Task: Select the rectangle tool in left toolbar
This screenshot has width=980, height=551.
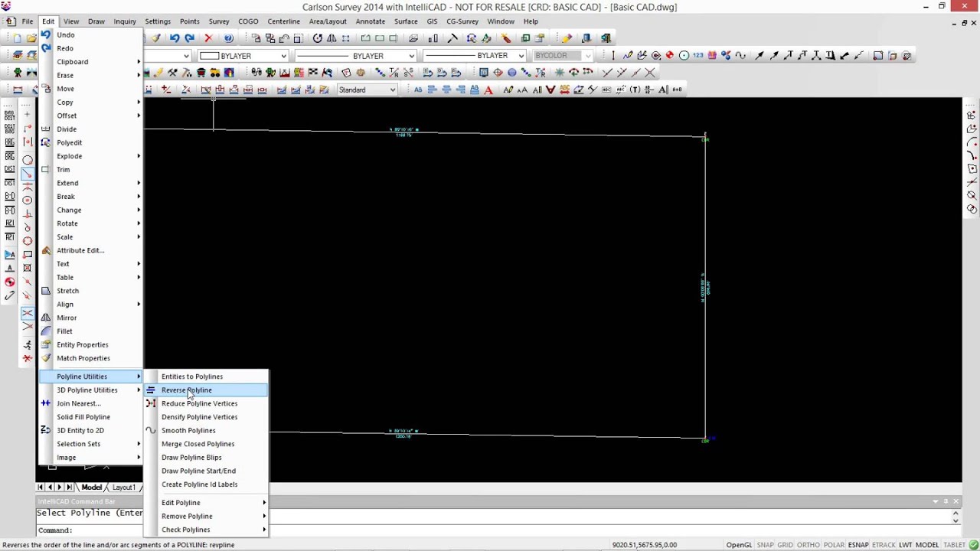Action: (x=28, y=254)
